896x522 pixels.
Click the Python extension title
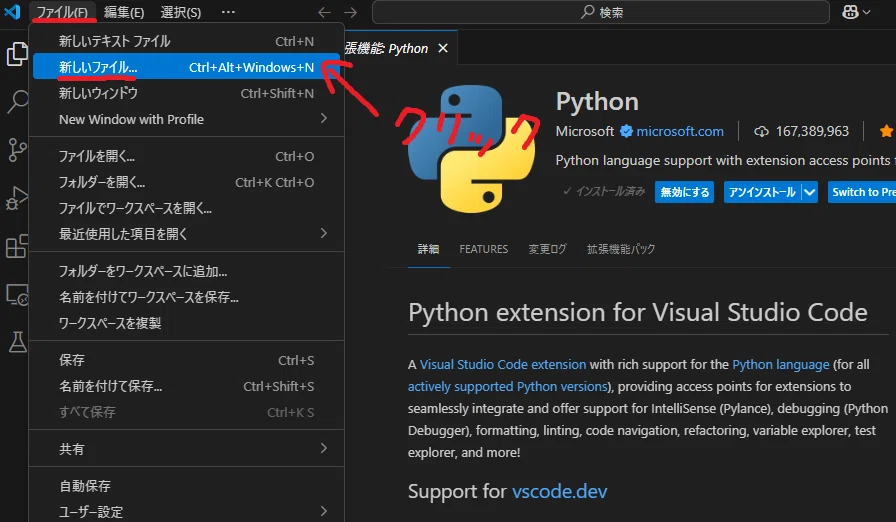pos(597,102)
